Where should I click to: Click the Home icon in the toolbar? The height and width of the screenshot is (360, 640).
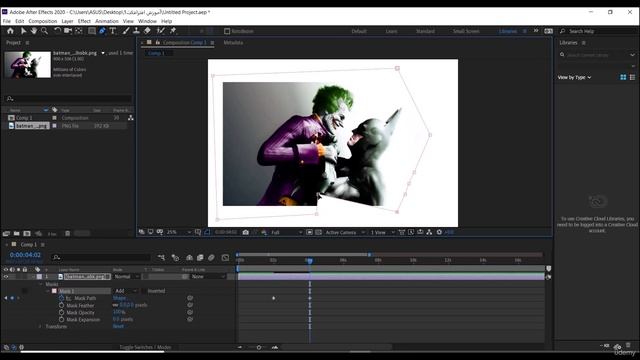(10, 31)
